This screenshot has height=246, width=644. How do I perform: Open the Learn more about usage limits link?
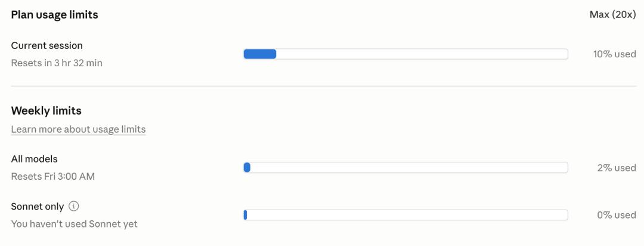pos(78,129)
